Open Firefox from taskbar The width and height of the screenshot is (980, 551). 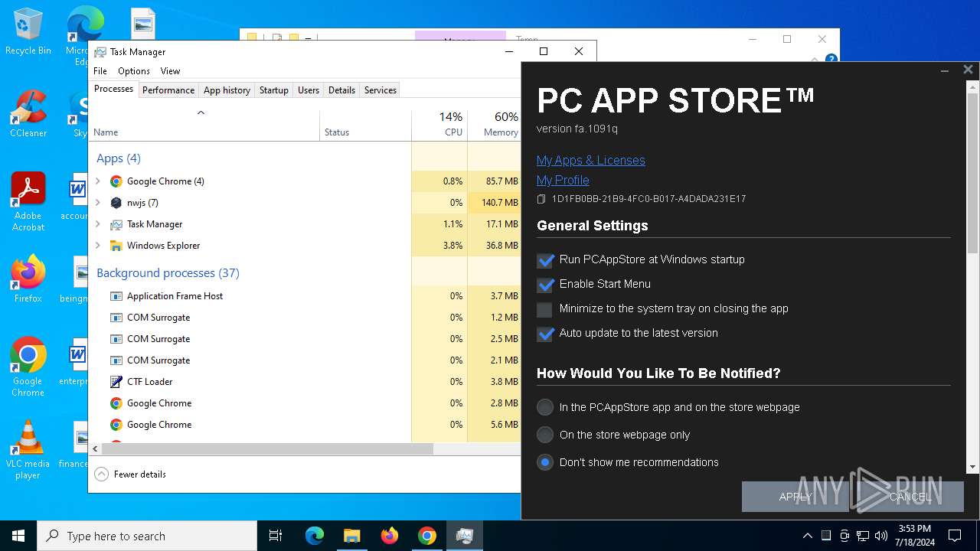point(389,536)
